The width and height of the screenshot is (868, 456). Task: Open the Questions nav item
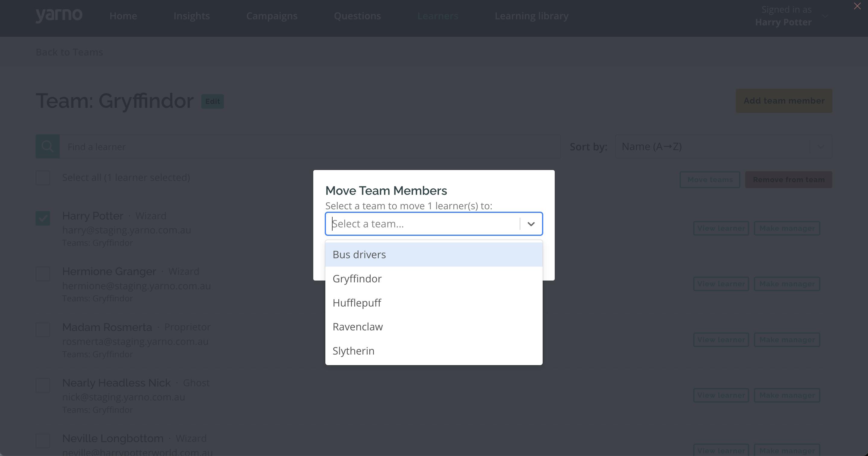(357, 16)
